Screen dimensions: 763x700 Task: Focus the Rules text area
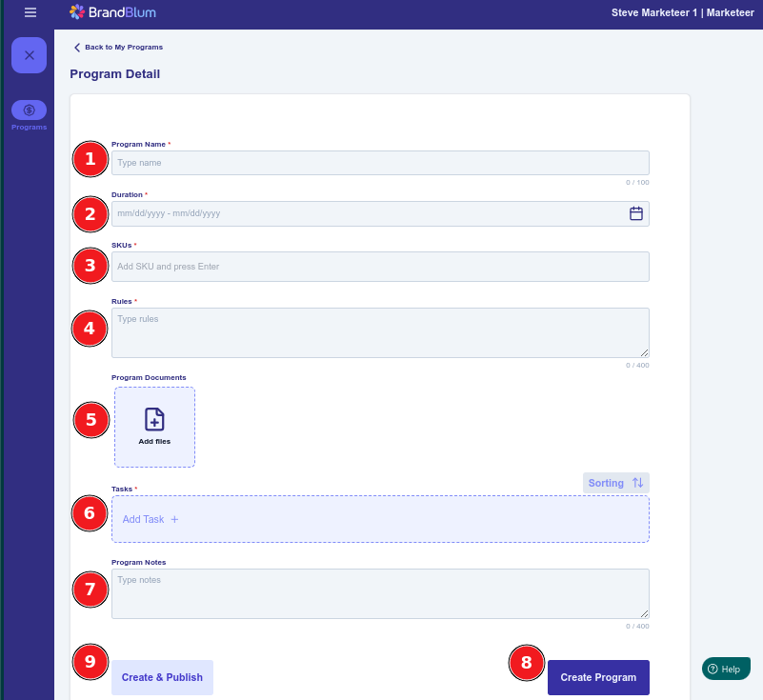tap(380, 332)
